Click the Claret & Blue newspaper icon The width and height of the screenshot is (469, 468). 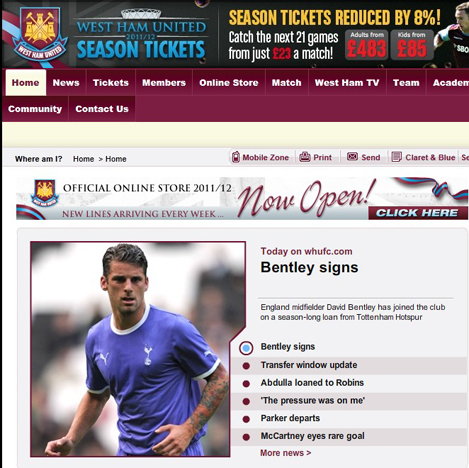[396, 156]
